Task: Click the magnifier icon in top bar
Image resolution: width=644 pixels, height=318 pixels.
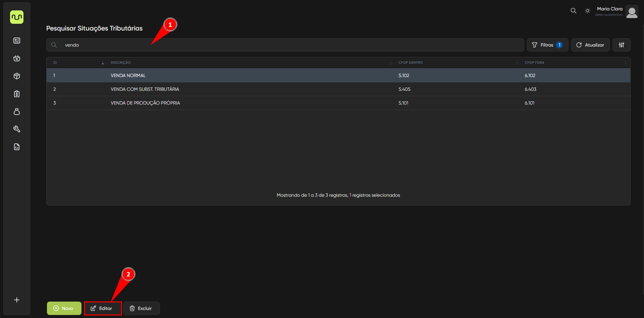Action: tap(574, 11)
